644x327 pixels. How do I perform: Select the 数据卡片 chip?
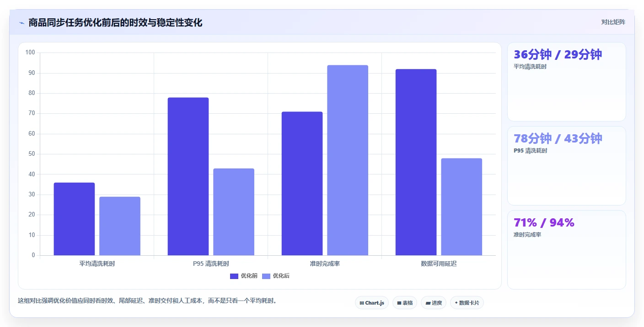[467, 303]
